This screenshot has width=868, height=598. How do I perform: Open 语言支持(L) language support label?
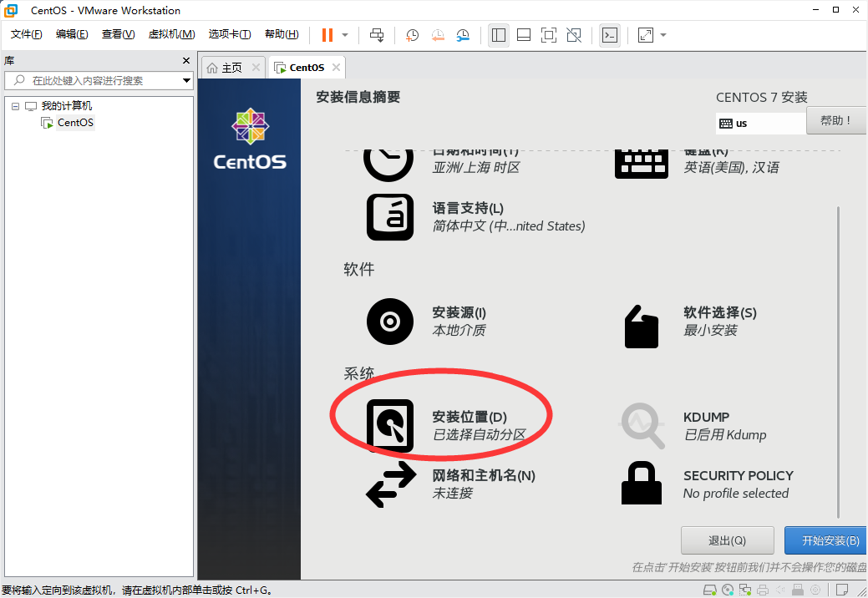(468, 209)
